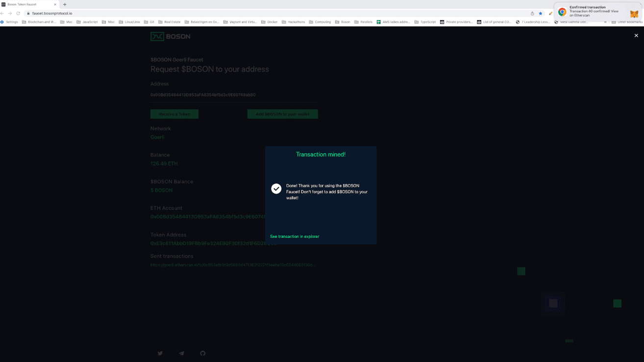Screen dimensions: 644x362
Task: Open the Blockchain and W... bookmark folder
Action: point(39,22)
